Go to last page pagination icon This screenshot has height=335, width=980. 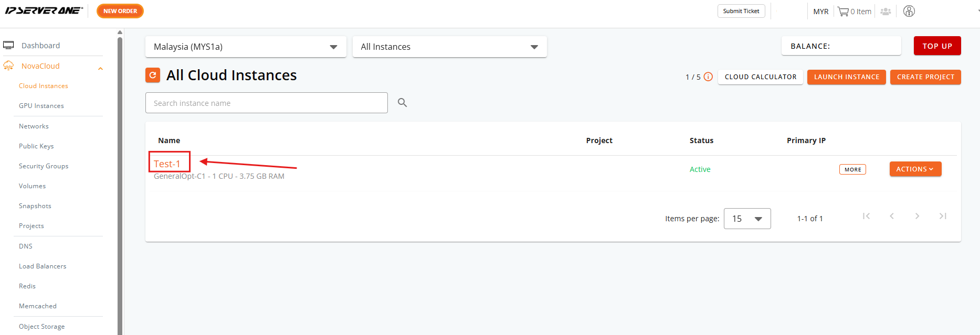(x=943, y=216)
